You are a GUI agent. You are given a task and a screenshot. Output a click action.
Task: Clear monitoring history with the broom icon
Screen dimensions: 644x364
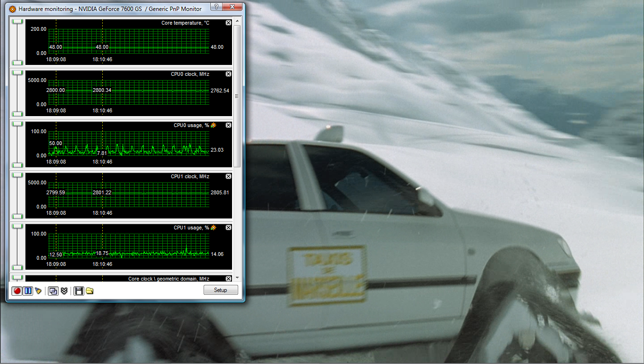pos(38,291)
